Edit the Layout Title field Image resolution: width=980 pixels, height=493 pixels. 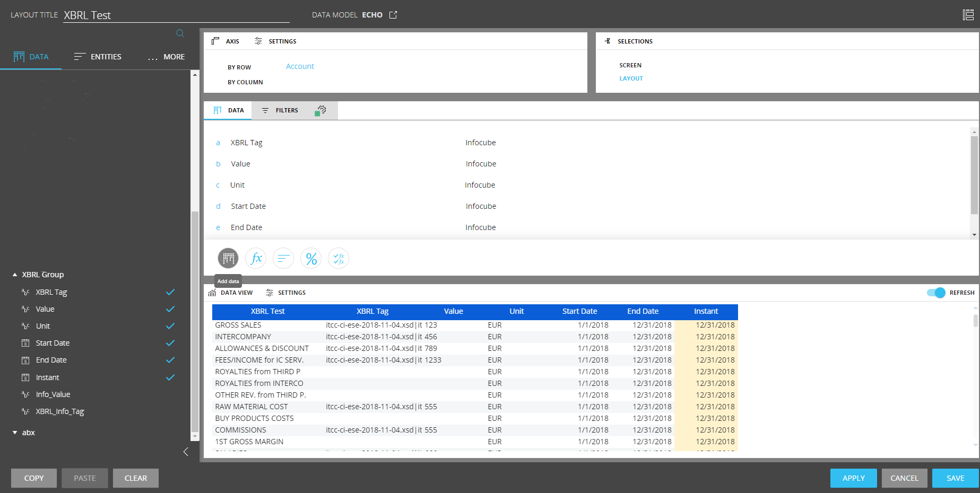(175, 15)
